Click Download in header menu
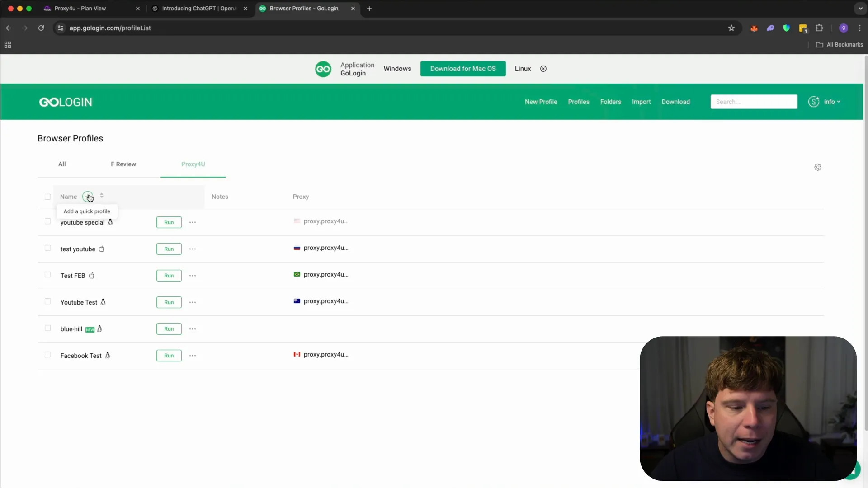868x488 pixels. (675, 102)
